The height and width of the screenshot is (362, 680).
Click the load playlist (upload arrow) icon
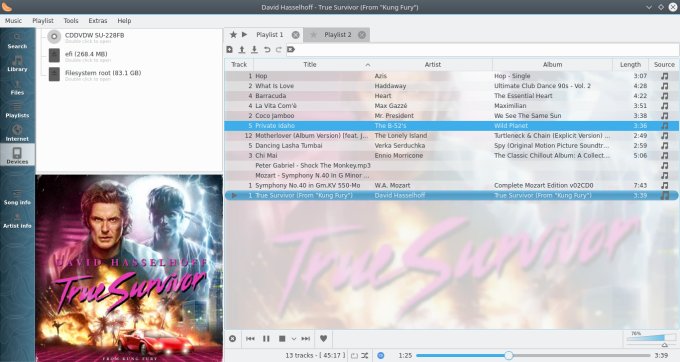click(242, 50)
